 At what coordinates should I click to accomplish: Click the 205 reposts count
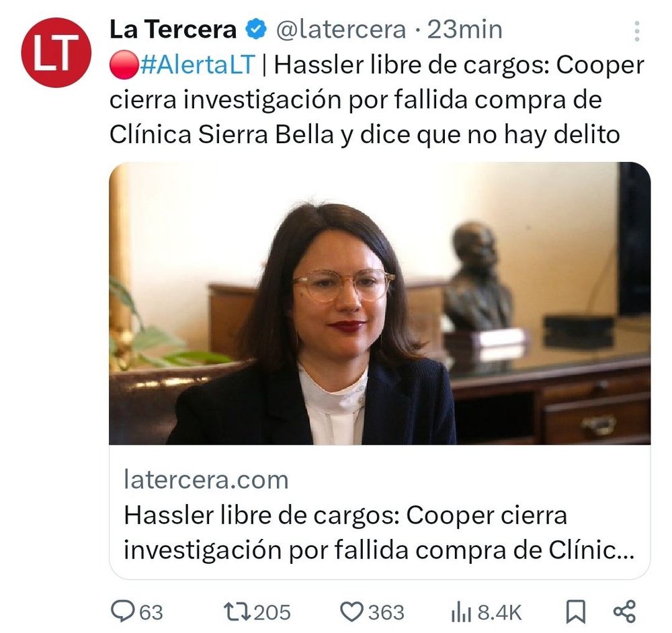(x=272, y=612)
